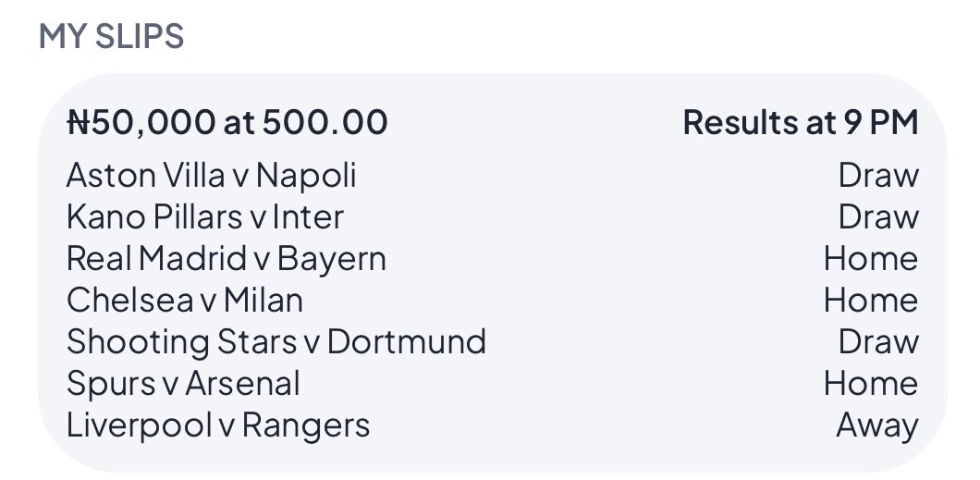Select Home pick for Chelsea v Milan
980x480 pixels.
tap(871, 300)
